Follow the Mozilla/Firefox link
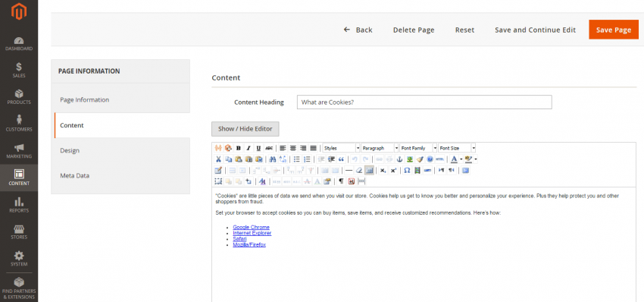644x302 pixels. (249, 244)
